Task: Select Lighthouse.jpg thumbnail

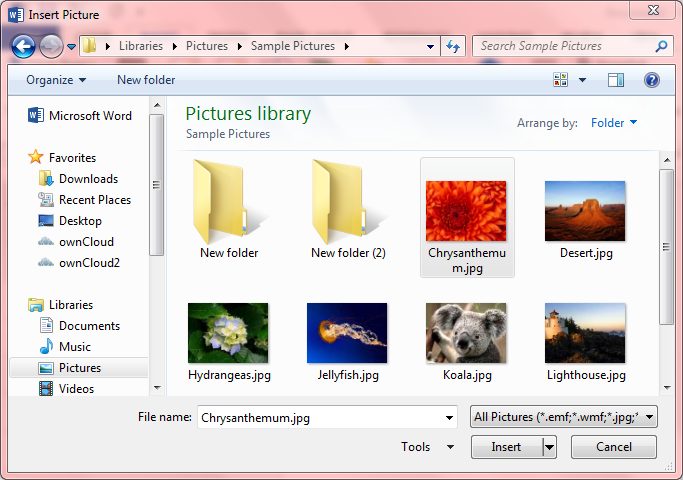Action: click(x=585, y=333)
